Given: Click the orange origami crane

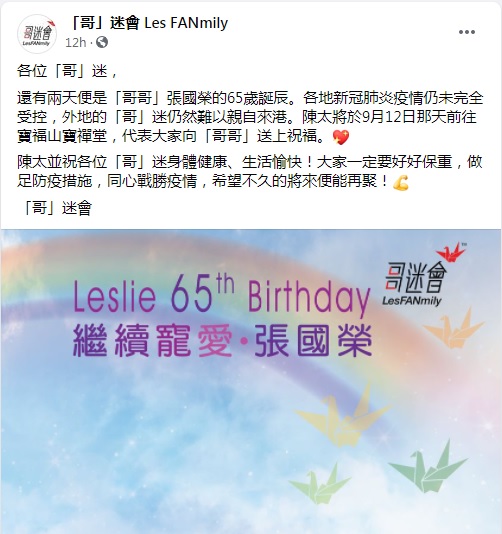Looking at the screenshot, I should click(x=454, y=329).
